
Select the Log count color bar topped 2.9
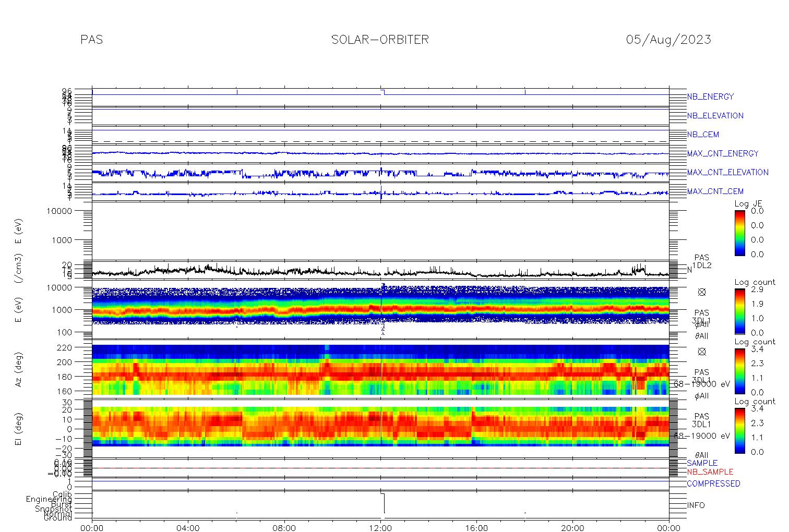click(740, 311)
